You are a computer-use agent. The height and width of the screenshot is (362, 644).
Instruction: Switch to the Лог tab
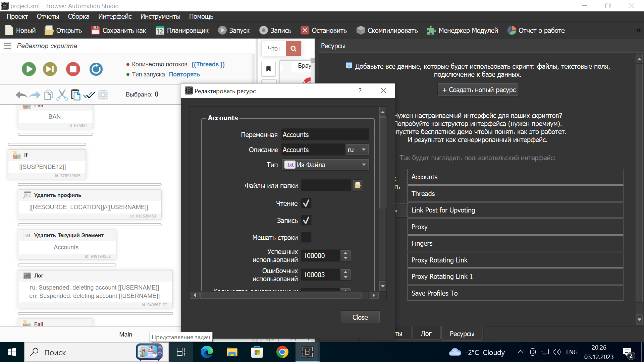(426, 334)
